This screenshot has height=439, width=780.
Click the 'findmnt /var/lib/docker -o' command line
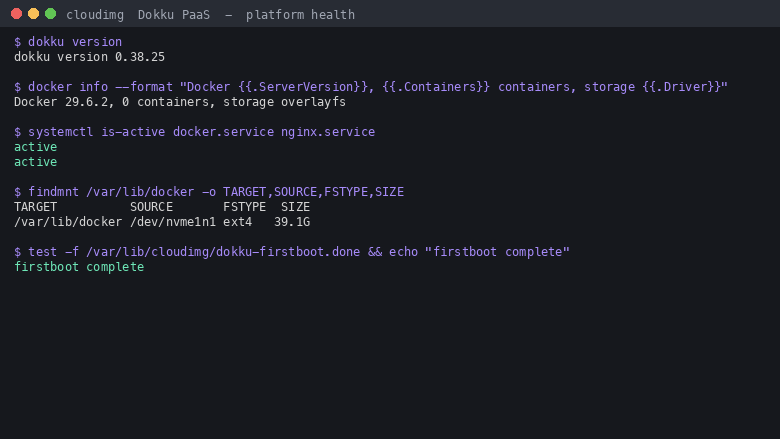pyautogui.click(x=209, y=192)
